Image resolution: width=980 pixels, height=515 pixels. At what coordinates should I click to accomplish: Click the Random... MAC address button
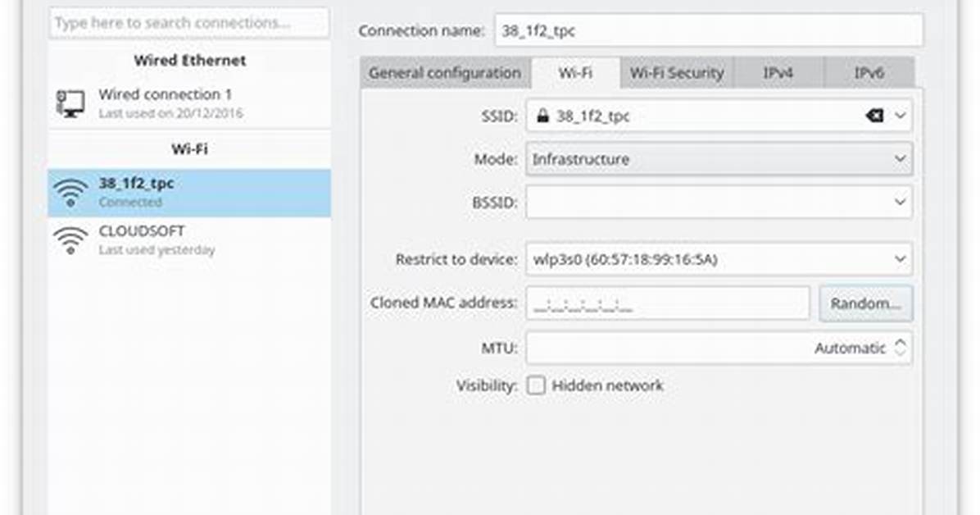point(865,303)
